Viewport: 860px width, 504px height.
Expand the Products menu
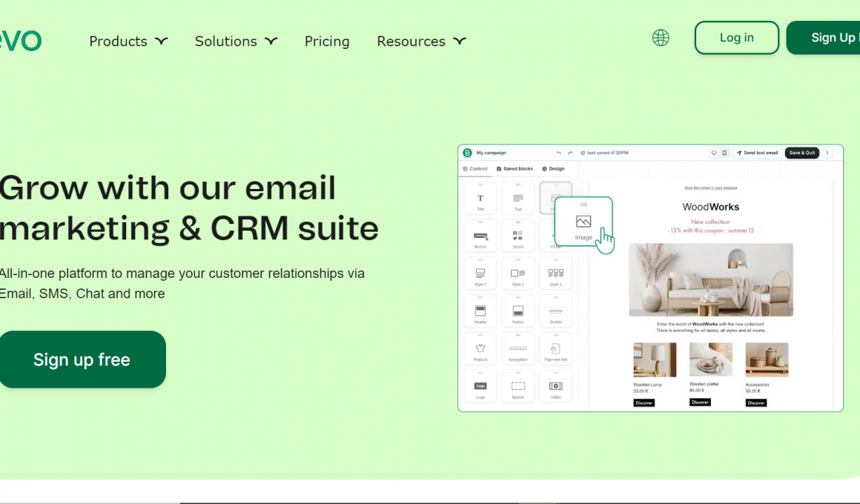point(128,42)
